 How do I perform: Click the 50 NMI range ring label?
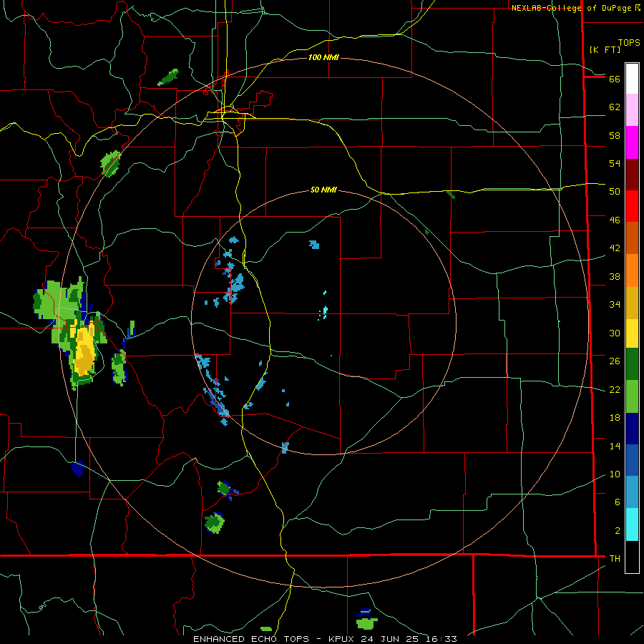point(323,190)
